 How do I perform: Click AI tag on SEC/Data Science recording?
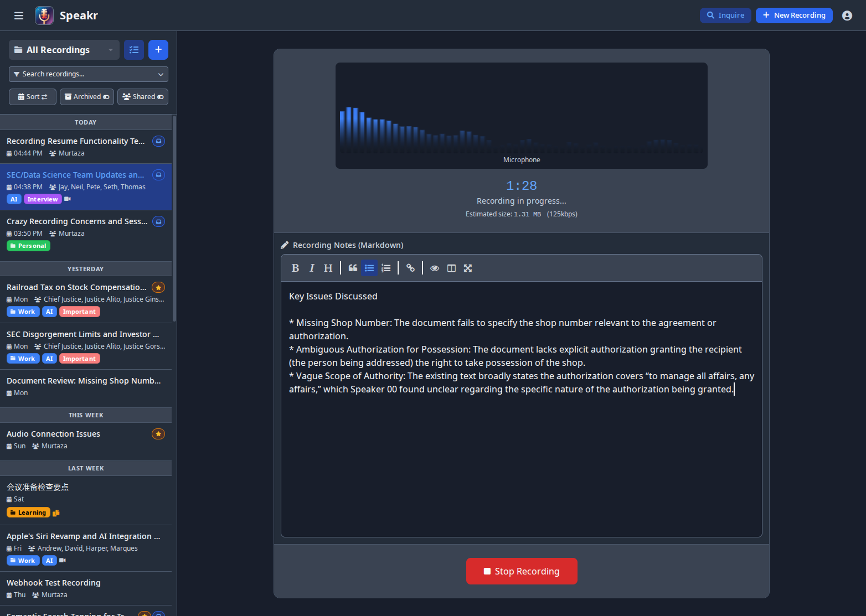14,199
